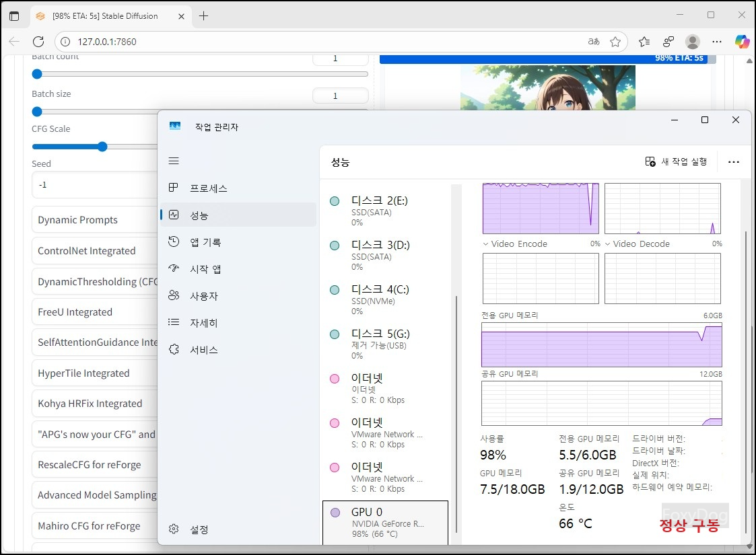Open the 사용자 (Users) page
Screen dimensions: 756x555
(x=239, y=296)
